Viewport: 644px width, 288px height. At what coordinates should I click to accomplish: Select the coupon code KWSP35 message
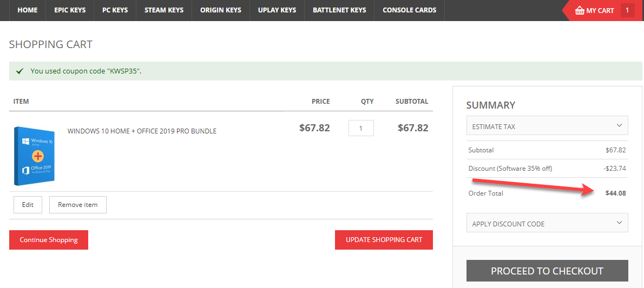(x=86, y=71)
